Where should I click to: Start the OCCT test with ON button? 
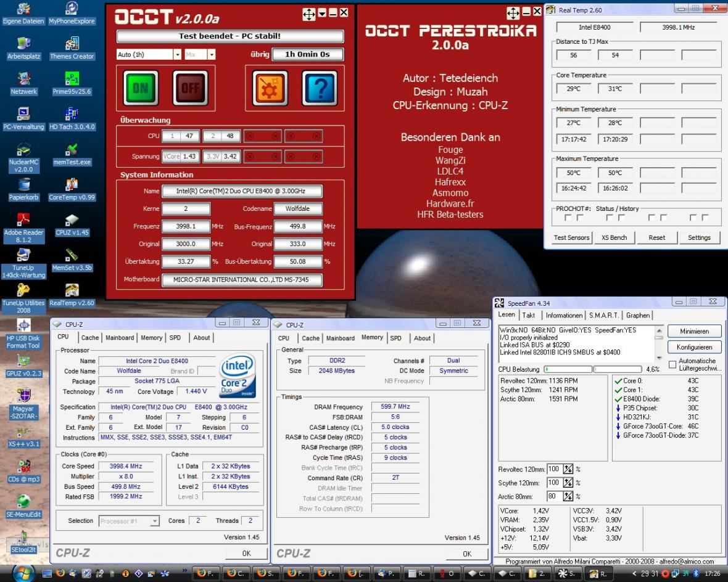pyautogui.click(x=141, y=88)
